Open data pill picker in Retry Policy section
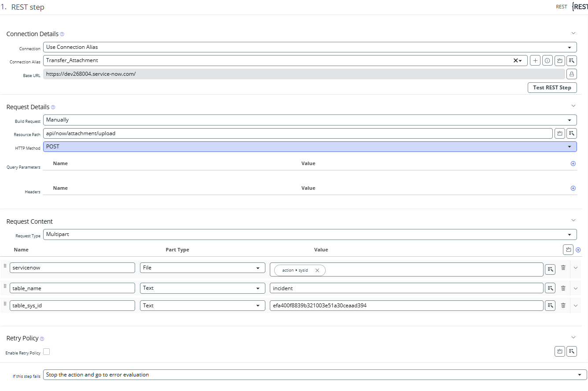 click(571, 351)
